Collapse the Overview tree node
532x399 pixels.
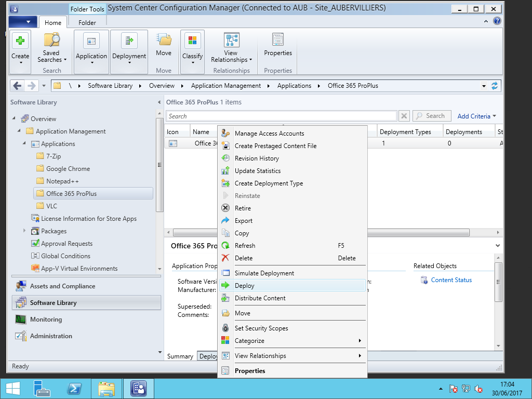[14, 118]
